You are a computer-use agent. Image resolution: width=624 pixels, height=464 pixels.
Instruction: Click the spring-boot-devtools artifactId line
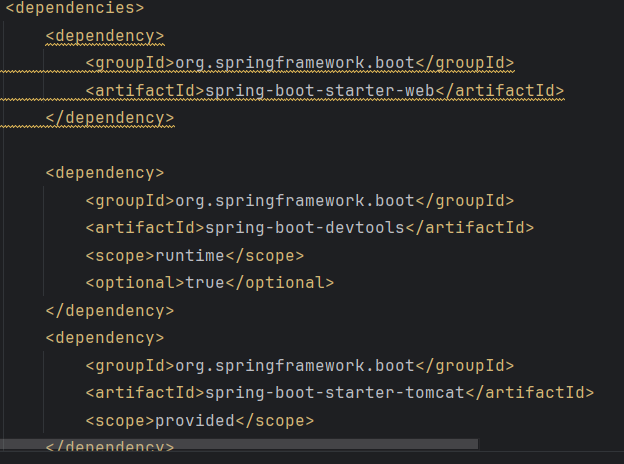point(310,228)
